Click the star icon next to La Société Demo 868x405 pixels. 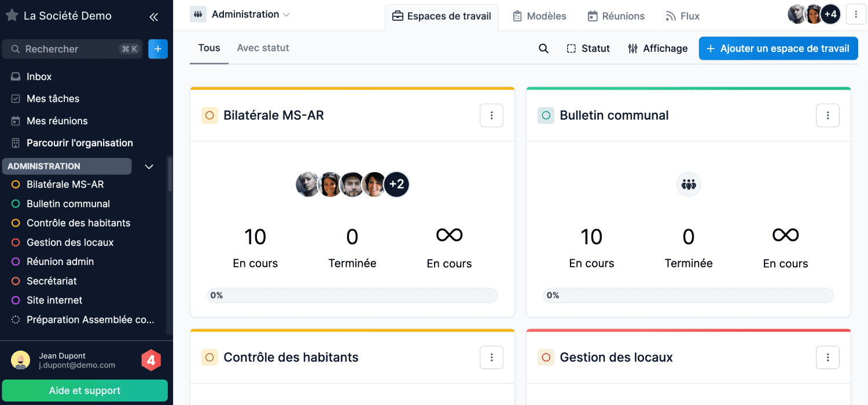click(12, 16)
